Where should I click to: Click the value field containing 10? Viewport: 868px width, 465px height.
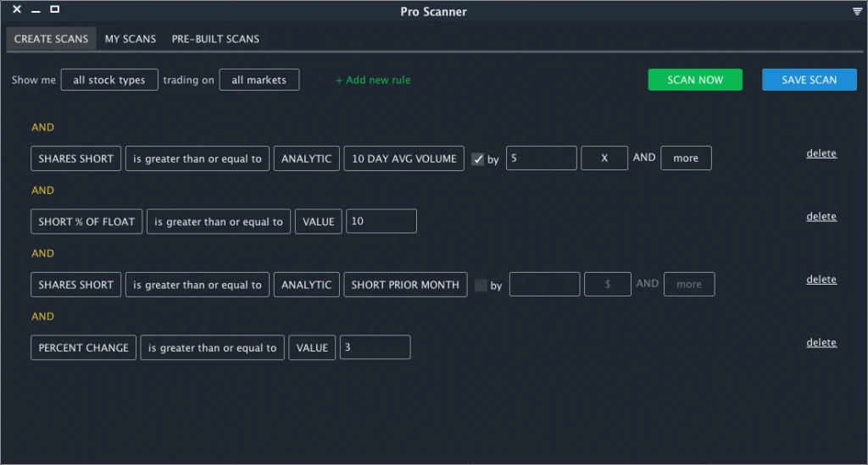(x=381, y=221)
